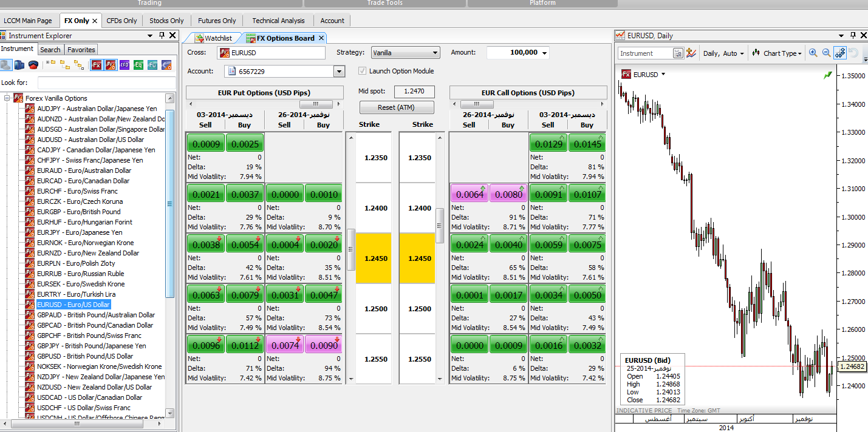Zoom in on the EURUSD chart
The height and width of the screenshot is (432, 868).
813,53
